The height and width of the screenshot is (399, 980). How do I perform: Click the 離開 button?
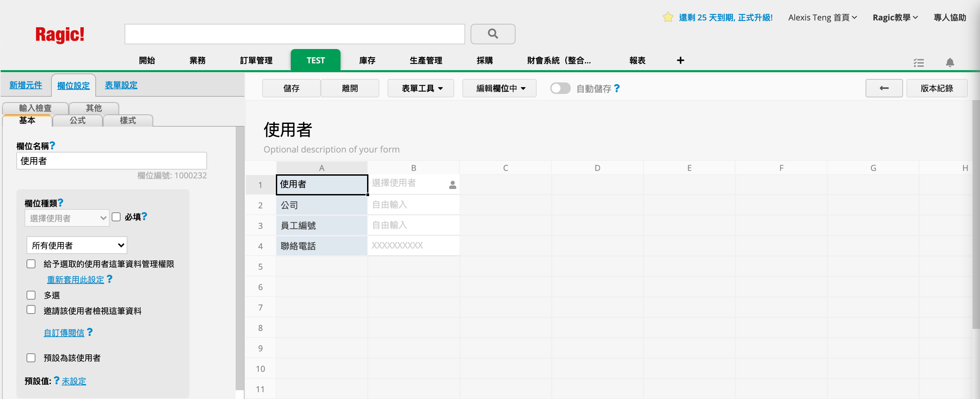click(x=350, y=88)
